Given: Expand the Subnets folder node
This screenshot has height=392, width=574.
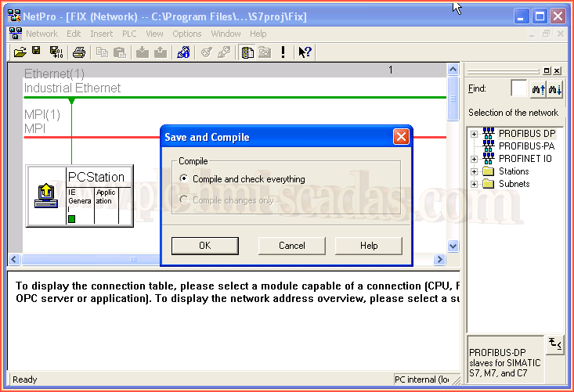Looking at the screenshot, I should [x=474, y=184].
